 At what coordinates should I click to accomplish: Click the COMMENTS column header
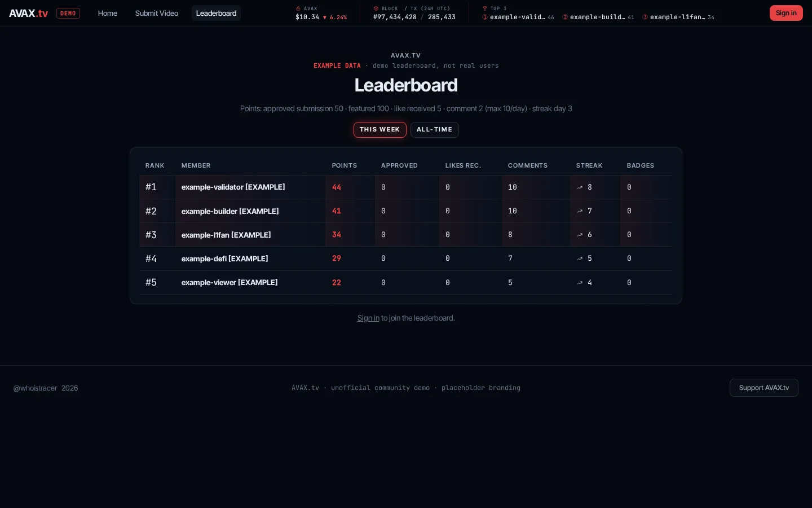(528, 166)
